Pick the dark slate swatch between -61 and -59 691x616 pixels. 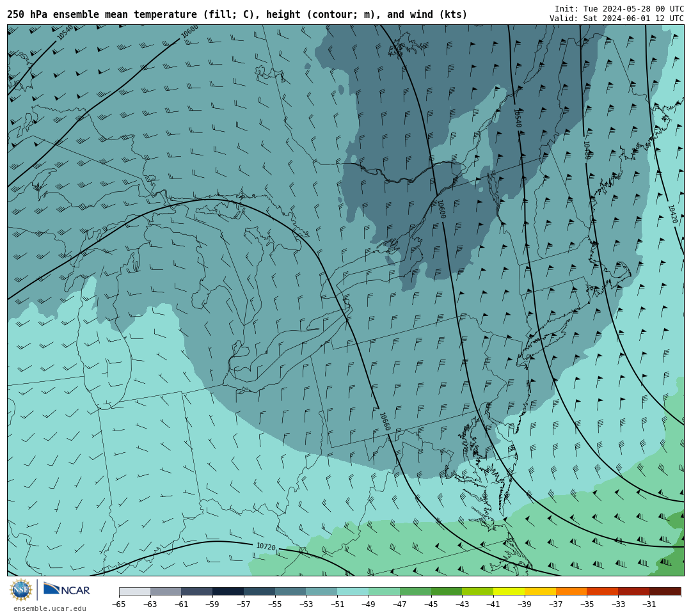(197, 592)
